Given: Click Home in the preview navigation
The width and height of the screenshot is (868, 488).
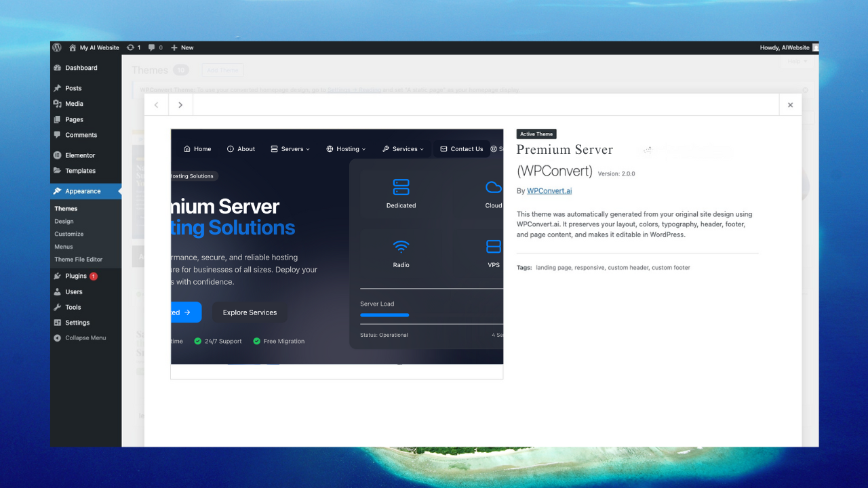Looking at the screenshot, I should coord(197,149).
